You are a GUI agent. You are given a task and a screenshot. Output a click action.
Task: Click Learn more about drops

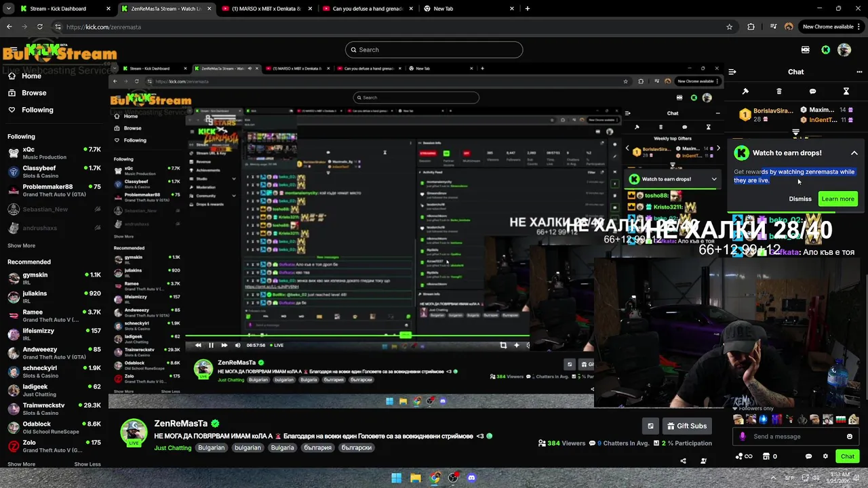tap(837, 199)
